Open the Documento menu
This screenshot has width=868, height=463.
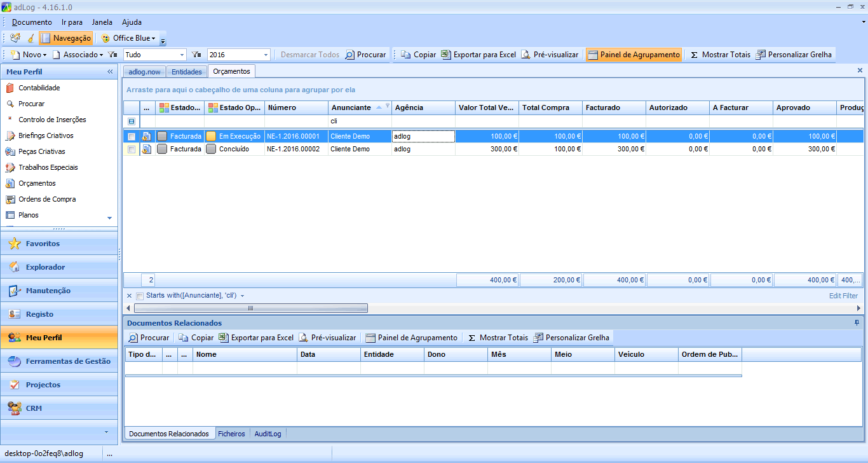pos(32,22)
